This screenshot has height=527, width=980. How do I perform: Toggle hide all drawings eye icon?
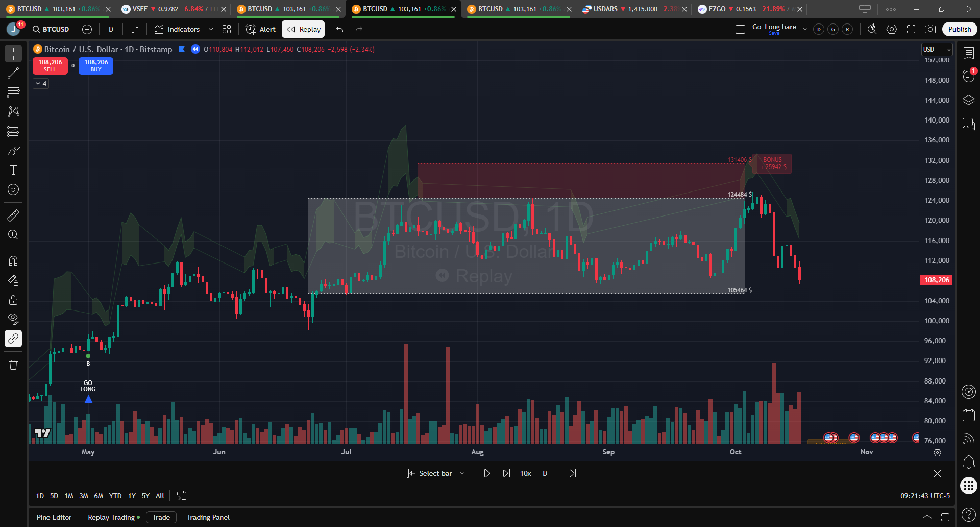point(13,319)
